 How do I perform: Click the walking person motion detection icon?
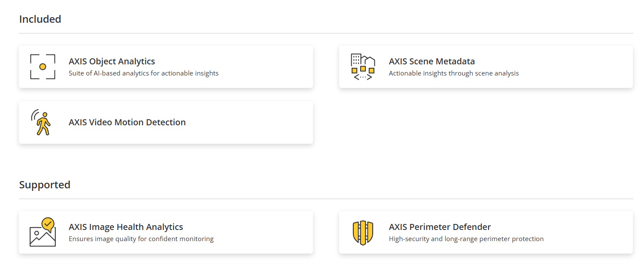(41, 122)
